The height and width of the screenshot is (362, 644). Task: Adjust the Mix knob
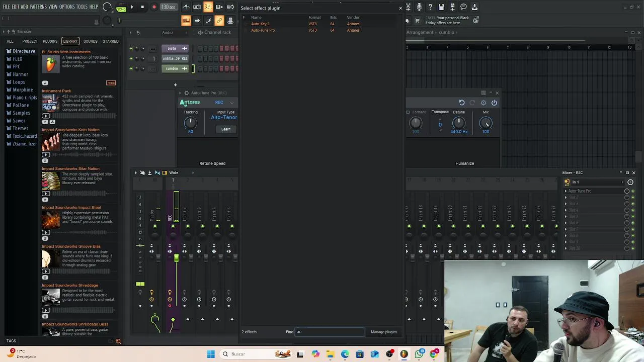(486, 122)
